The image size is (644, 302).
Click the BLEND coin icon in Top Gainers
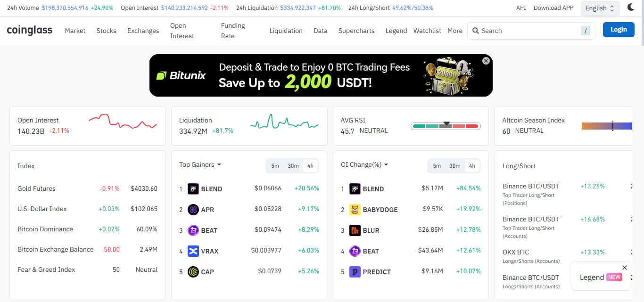193,189
